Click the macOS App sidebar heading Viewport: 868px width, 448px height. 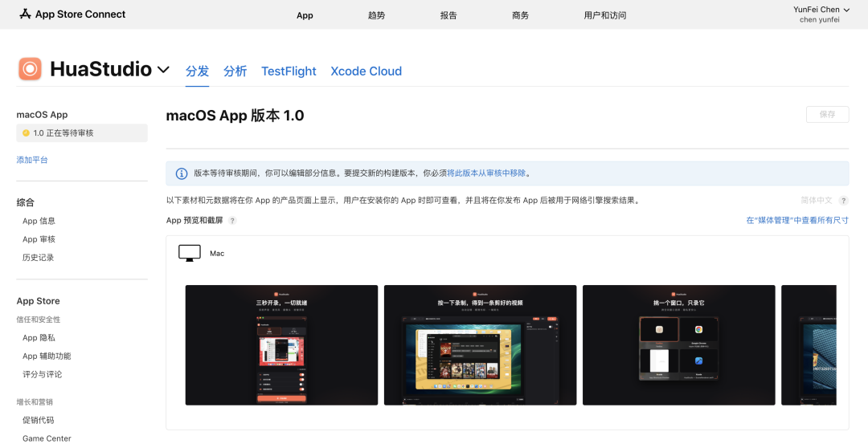click(x=42, y=115)
